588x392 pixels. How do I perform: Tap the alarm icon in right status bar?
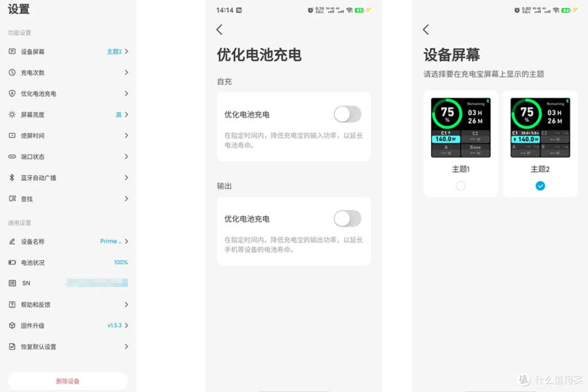click(x=517, y=10)
